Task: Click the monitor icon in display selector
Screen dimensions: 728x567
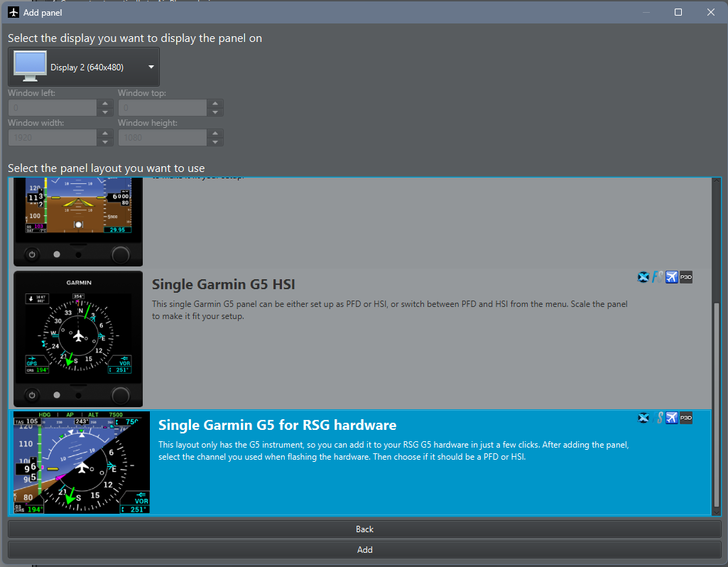Action: (x=28, y=67)
